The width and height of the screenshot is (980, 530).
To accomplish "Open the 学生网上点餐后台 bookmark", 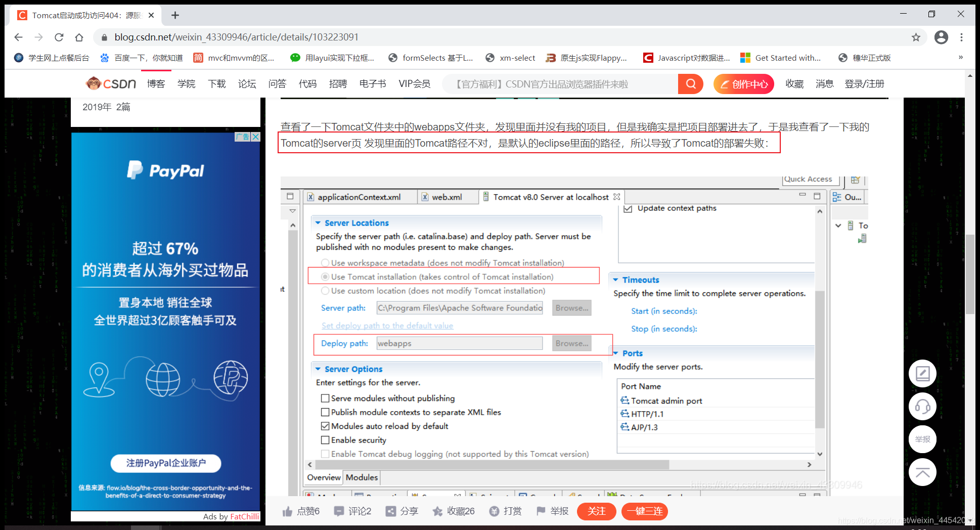I will pos(52,58).
